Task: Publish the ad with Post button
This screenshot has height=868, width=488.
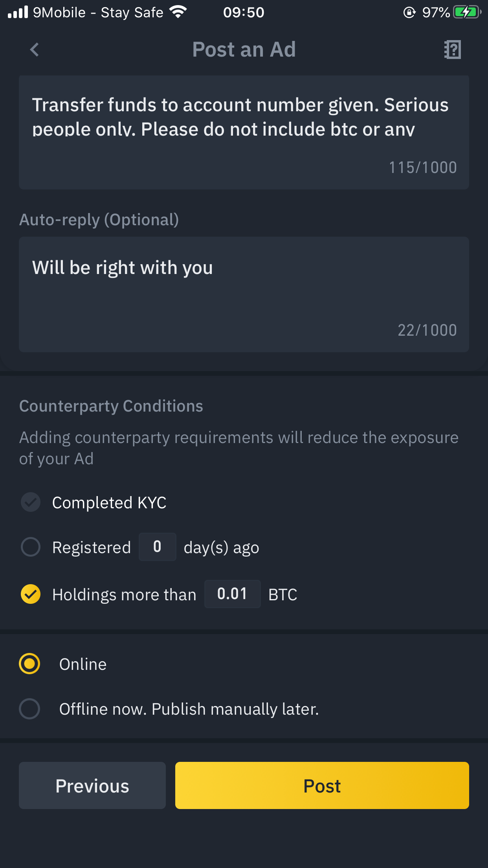Action: tap(322, 785)
